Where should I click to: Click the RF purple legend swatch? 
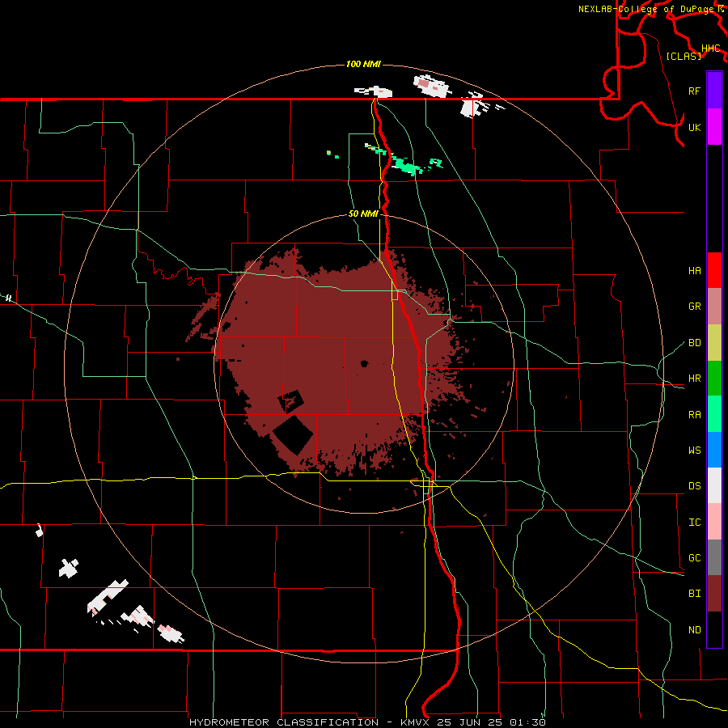click(714, 91)
